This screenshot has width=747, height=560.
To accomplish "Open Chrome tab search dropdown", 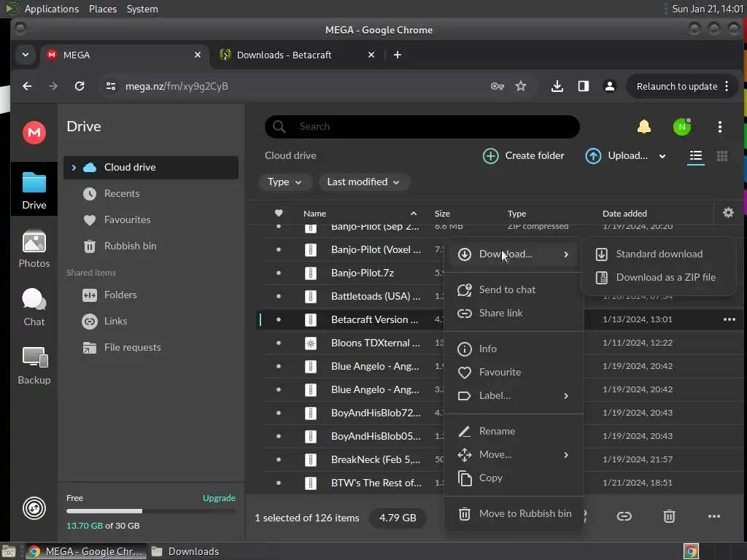I will (26, 55).
